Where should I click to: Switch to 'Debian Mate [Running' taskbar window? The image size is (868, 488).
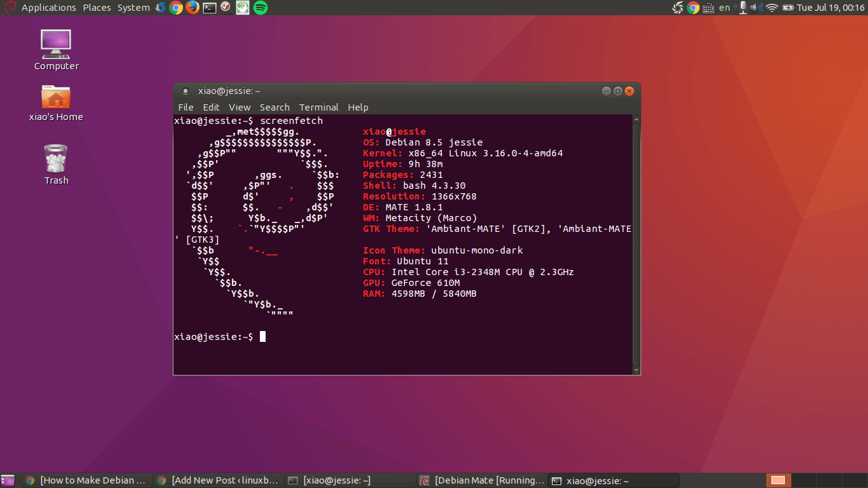(x=483, y=480)
